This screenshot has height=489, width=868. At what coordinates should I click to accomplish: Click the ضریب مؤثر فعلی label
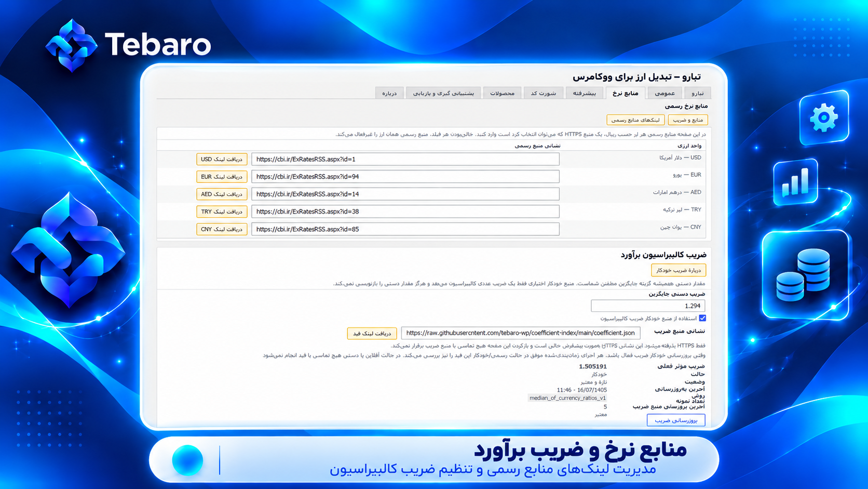[x=681, y=366]
